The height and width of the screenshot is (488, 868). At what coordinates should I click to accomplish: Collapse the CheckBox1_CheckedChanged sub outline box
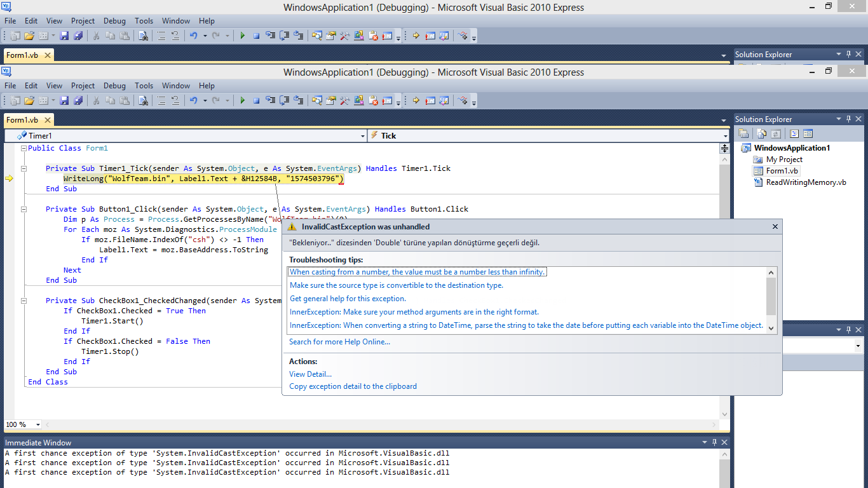(24, 301)
